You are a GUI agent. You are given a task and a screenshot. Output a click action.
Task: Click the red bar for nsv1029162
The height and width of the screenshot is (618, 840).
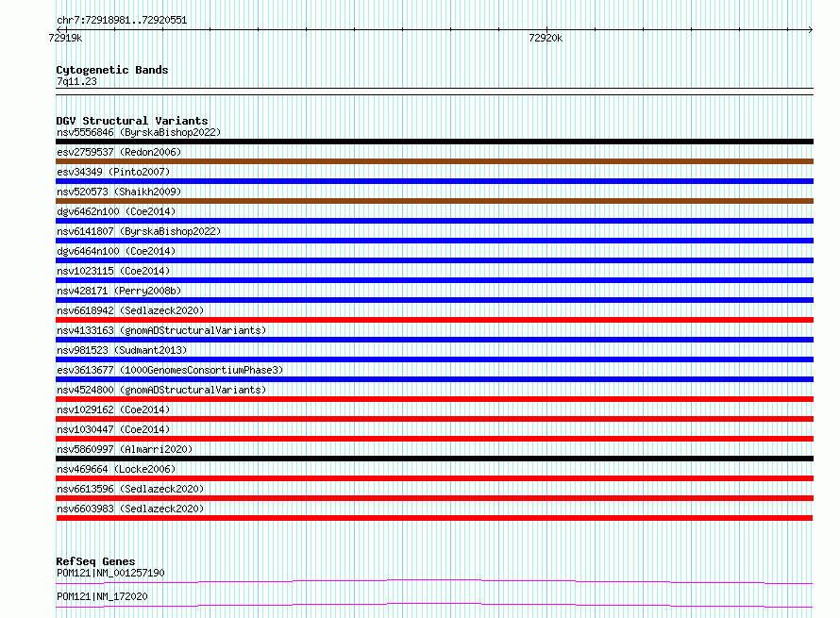coord(434,419)
